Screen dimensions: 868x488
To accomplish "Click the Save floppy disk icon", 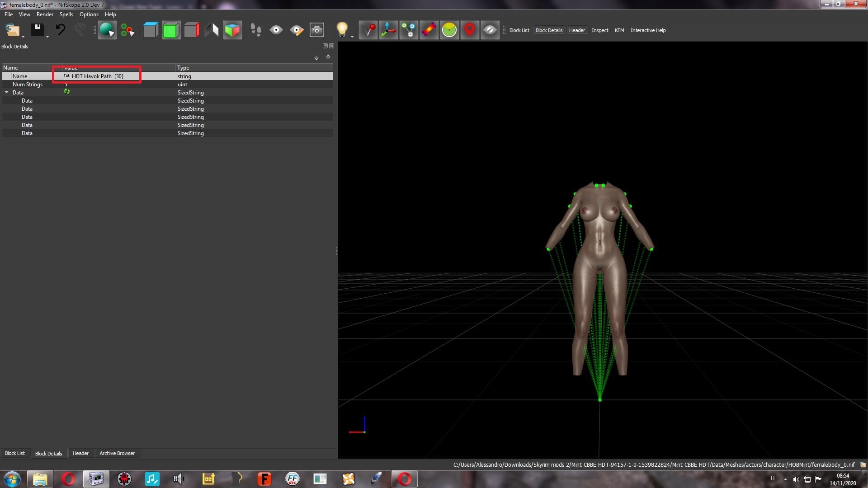I will coord(38,30).
